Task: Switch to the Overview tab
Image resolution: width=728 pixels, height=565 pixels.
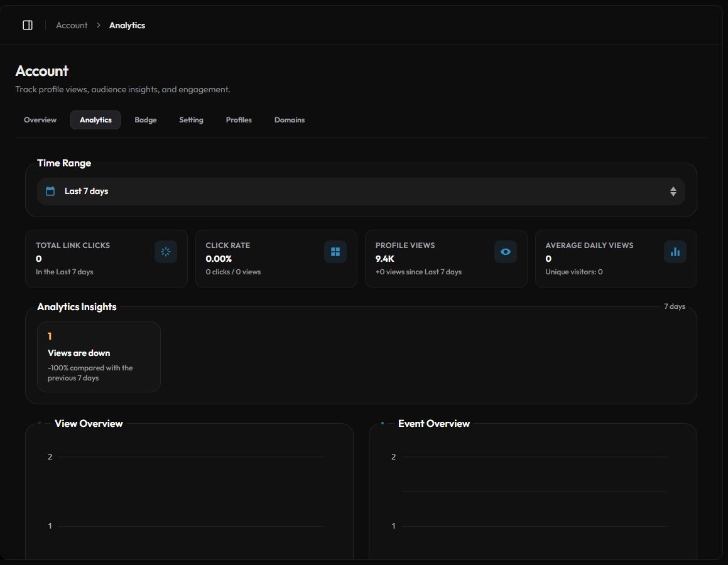Action: 40,120
